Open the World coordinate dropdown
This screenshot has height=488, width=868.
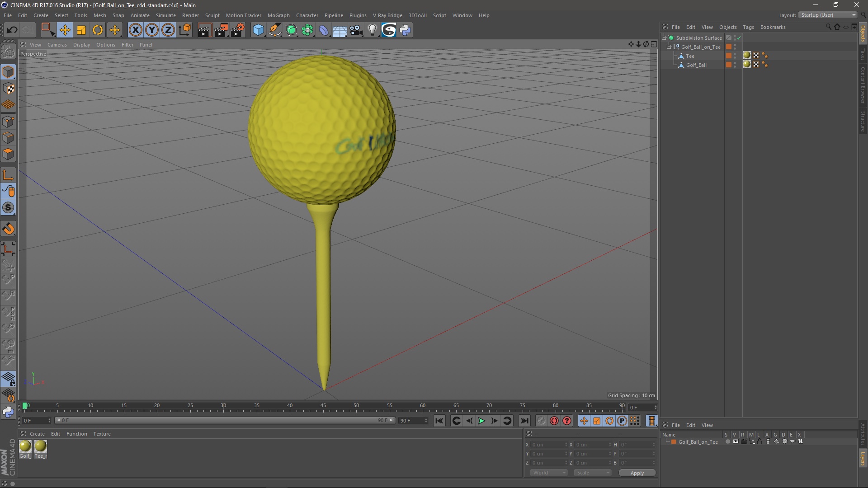tap(549, 473)
